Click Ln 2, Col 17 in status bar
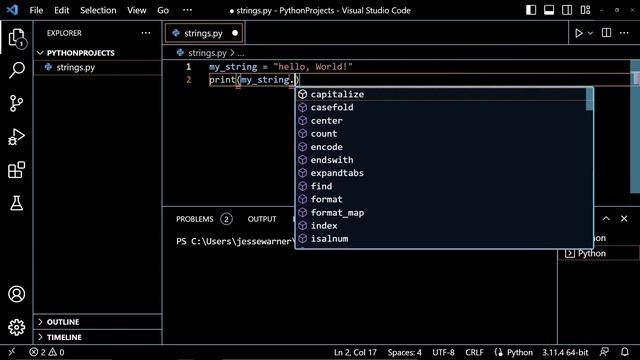This screenshot has height=360, width=640. point(355,352)
